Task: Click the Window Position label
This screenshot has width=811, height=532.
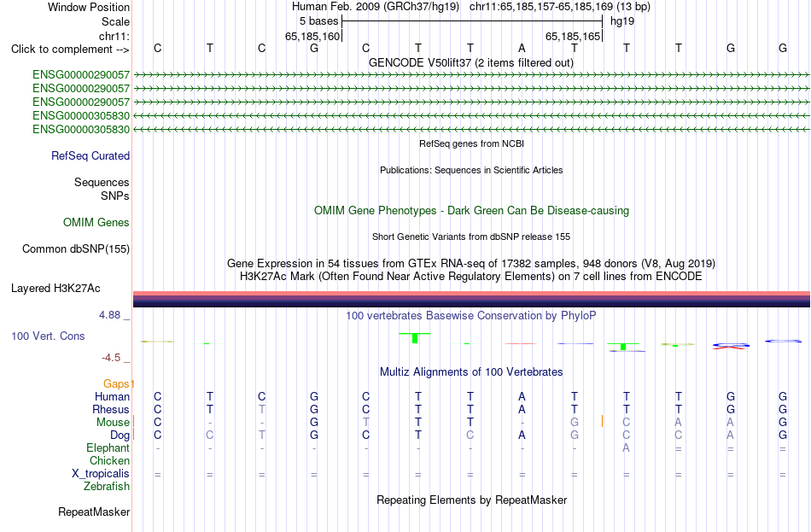Action: coord(89,7)
